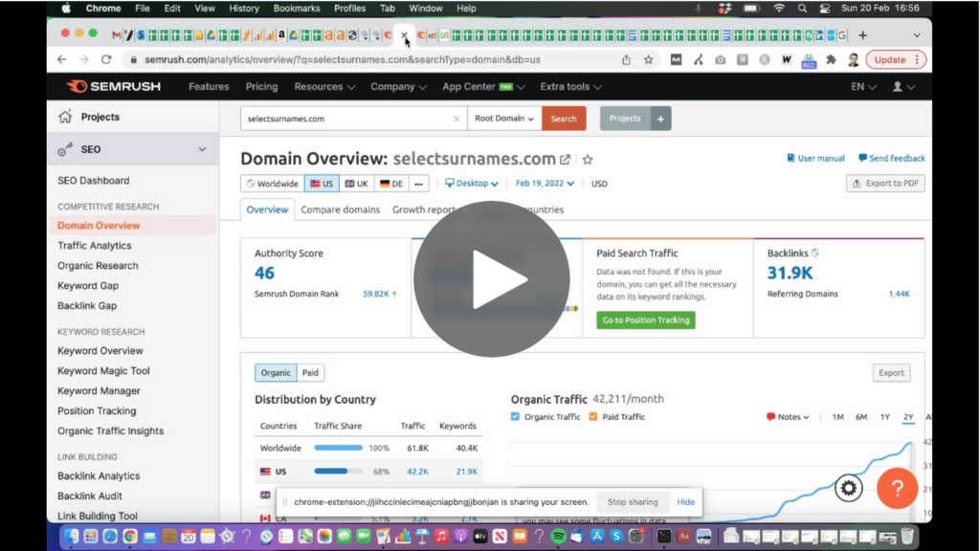The width and height of the screenshot is (980, 551).
Task: Toggle the Organic Traffic checkbox
Action: (x=516, y=417)
